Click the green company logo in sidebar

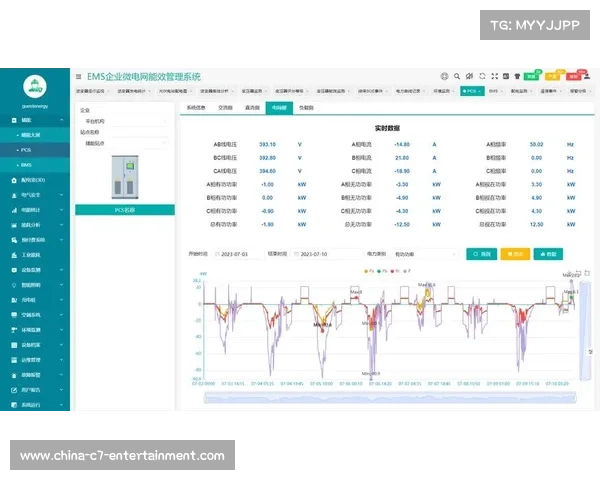point(36,88)
